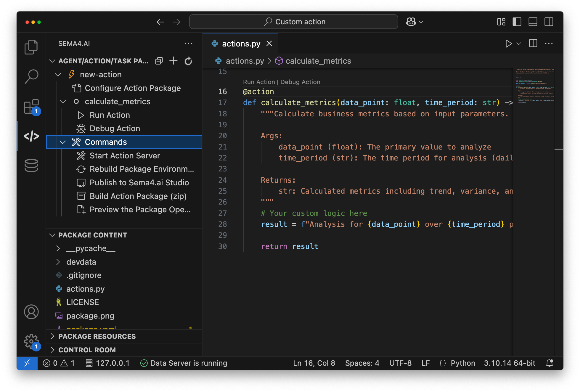Click the 127.0.0.1 status bar item
The image size is (580, 392).
[107, 363]
